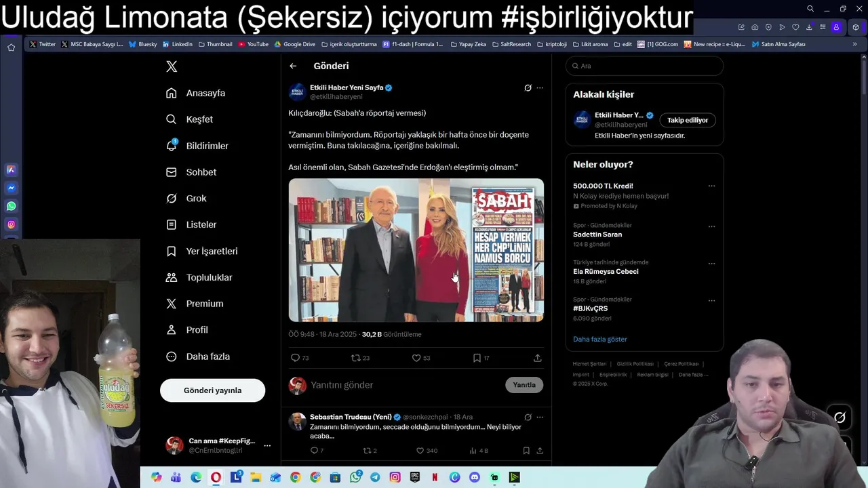This screenshot has height=488, width=868.
Task: Open the Google Drive bookmark
Action: point(294,44)
